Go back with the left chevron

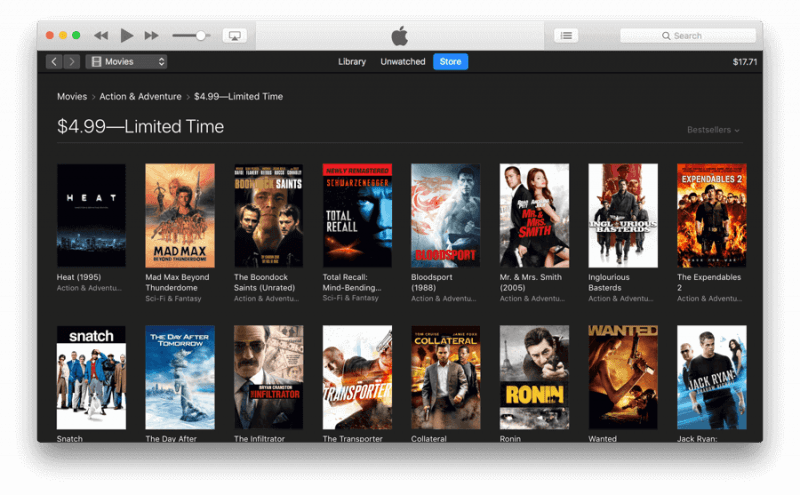(54, 62)
